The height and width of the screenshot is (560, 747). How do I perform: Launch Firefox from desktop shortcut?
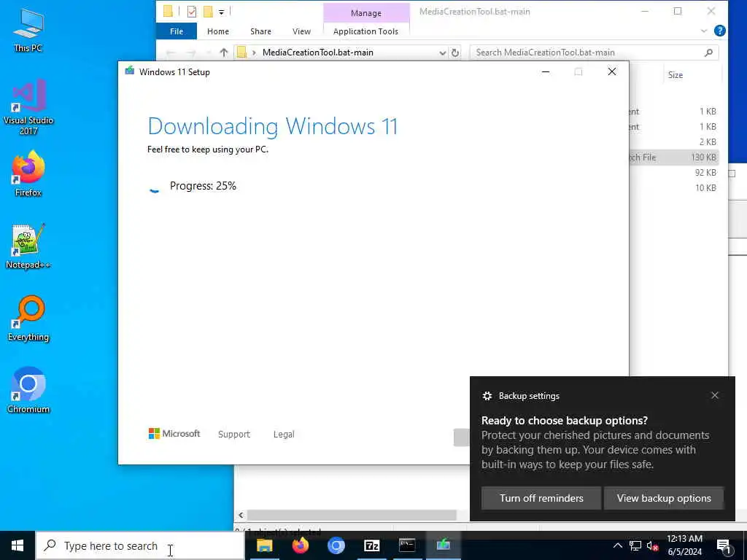(28, 174)
